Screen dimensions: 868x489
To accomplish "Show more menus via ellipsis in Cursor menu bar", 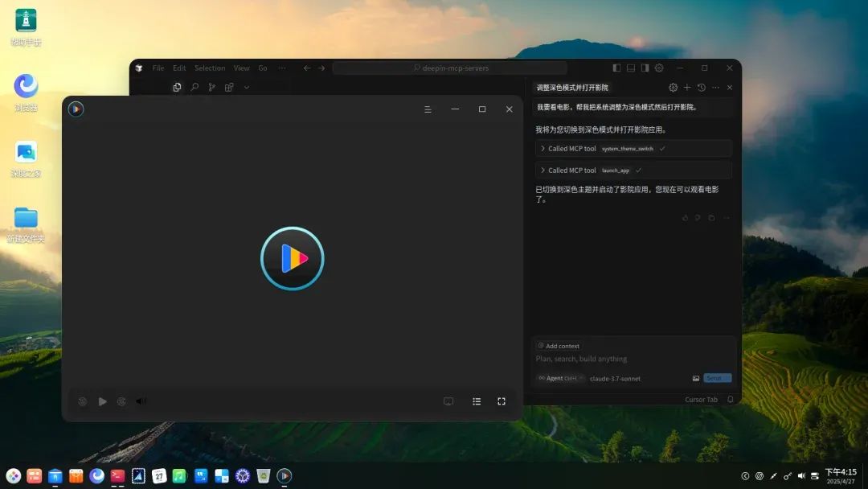I will (282, 68).
